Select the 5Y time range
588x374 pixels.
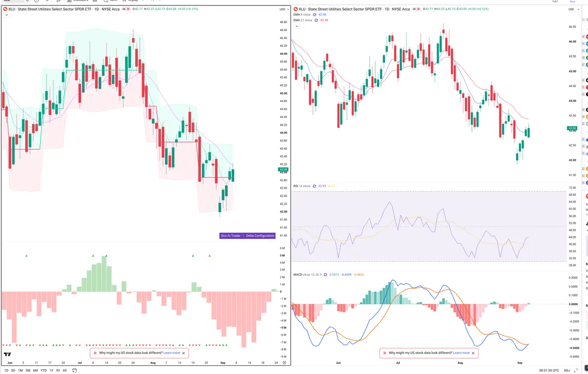click(58, 371)
